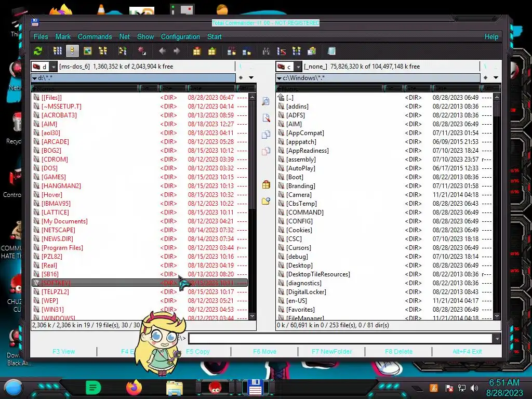This screenshot has width=532, height=399.
Task: Click the Windows Start orb
Action: (13, 388)
